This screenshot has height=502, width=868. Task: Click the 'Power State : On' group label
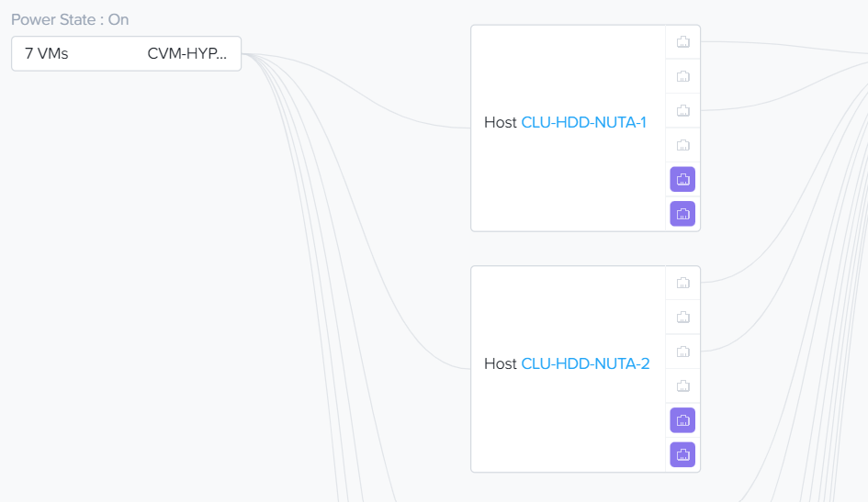pyautogui.click(x=70, y=19)
